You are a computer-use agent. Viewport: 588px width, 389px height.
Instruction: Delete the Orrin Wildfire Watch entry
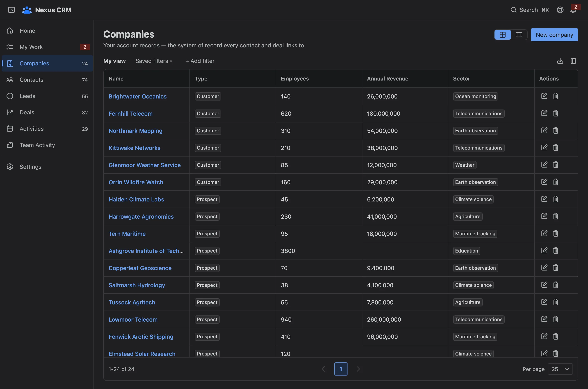pyautogui.click(x=556, y=182)
